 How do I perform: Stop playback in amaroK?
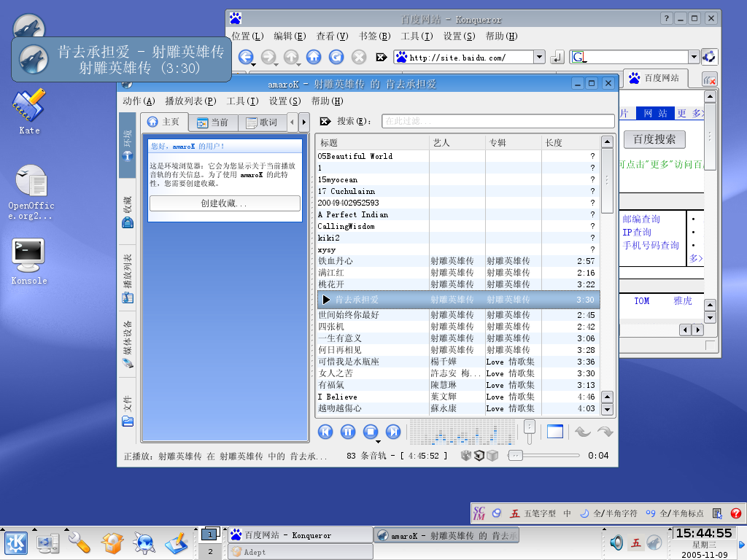(370, 432)
